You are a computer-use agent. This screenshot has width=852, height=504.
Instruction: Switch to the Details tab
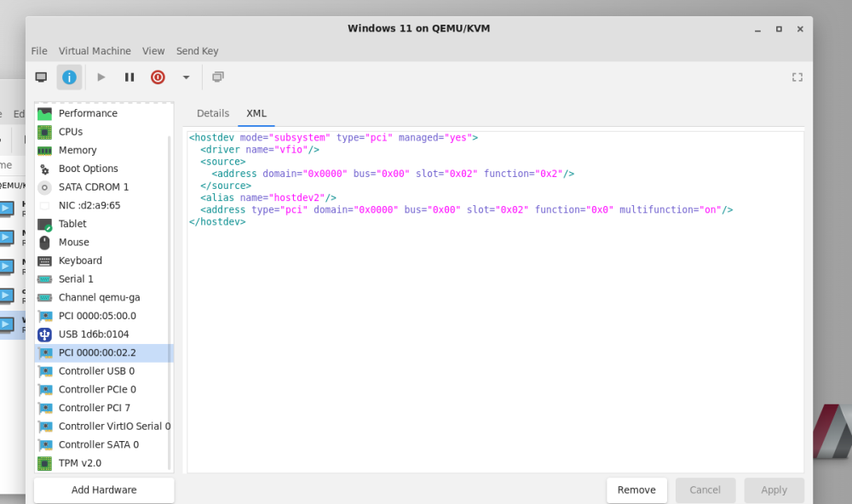coord(213,113)
